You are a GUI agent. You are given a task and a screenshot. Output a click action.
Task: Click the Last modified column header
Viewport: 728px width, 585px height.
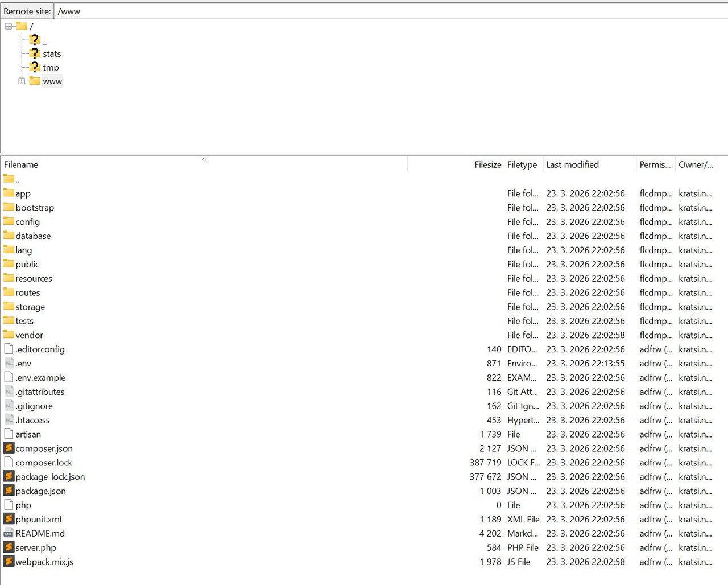572,164
